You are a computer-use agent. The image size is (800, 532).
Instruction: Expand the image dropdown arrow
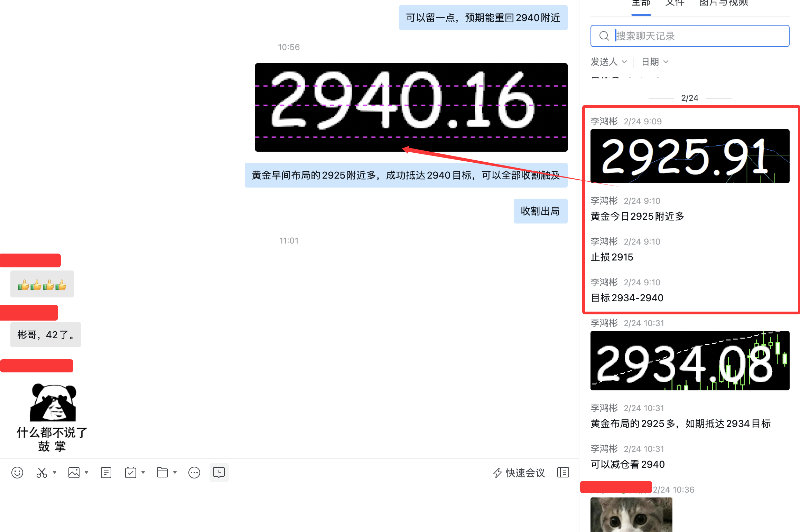86,473
